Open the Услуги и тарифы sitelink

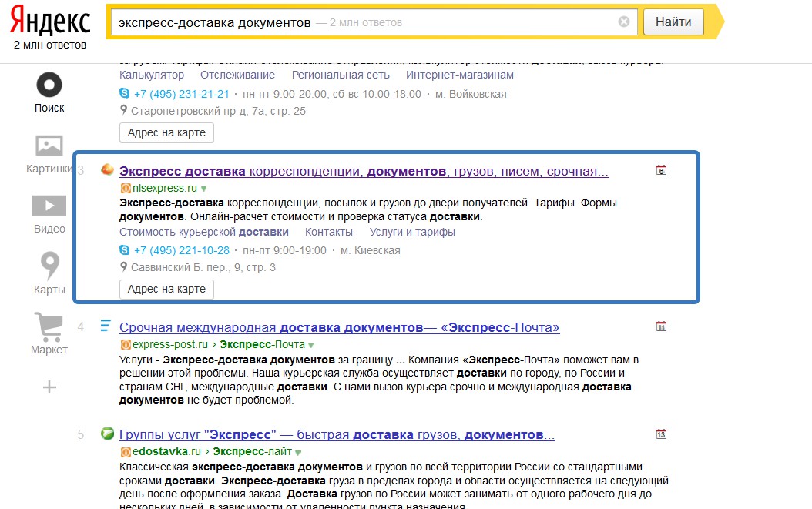(412, 232)
